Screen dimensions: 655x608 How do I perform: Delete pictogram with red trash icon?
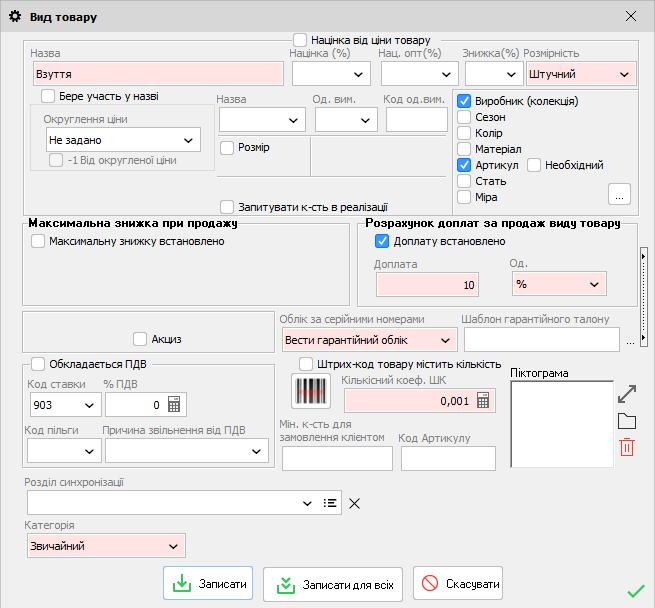[627, 447]
